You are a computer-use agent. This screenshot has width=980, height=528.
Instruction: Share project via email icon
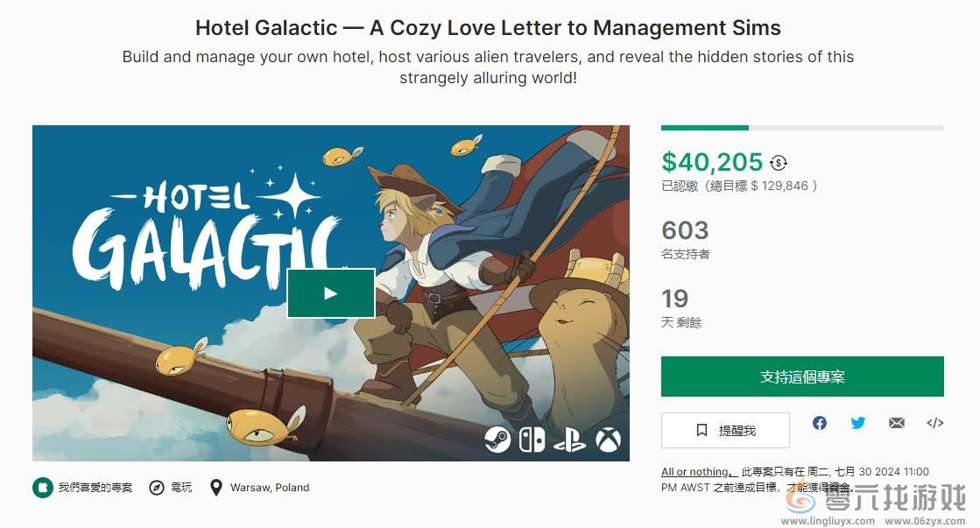tap(897, 423)
